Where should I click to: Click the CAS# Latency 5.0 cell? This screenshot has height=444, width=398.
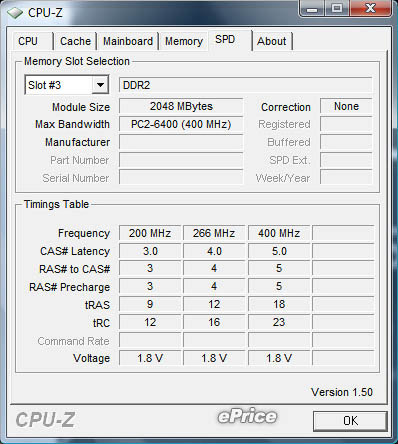coord(279,251)
